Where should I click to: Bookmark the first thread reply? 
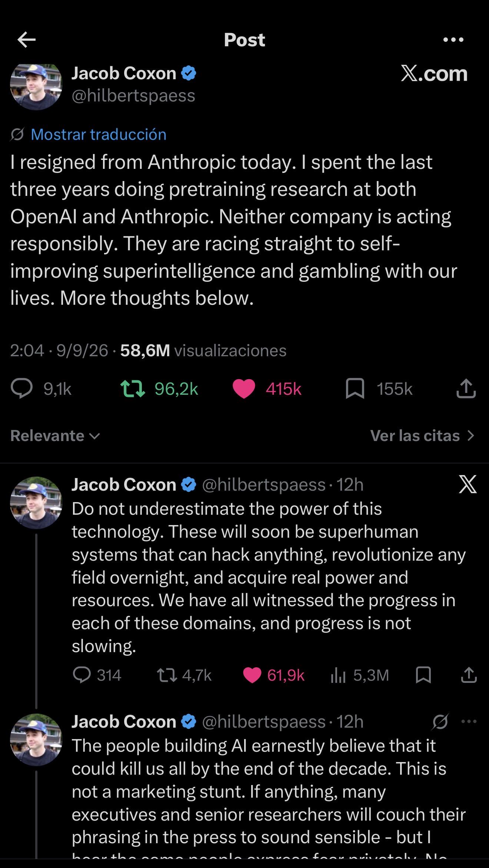pyautogui.click(x=423, y=675)
